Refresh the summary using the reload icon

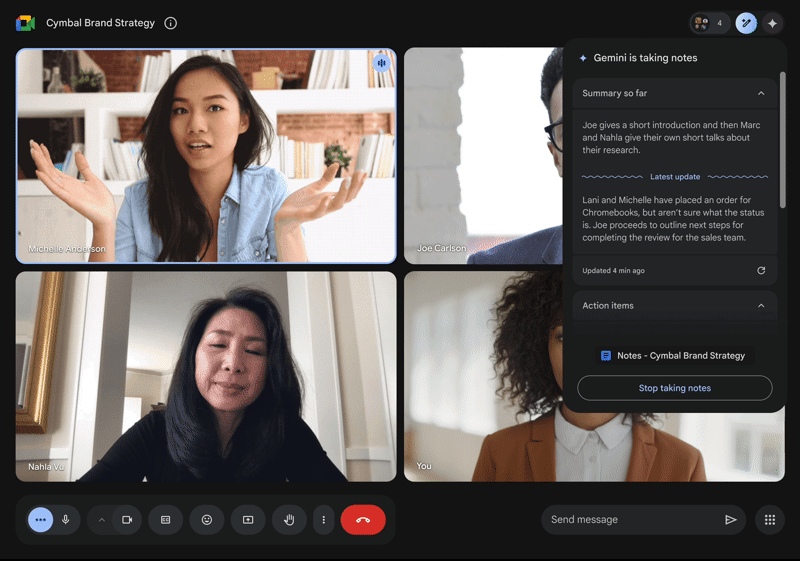pos(761,271)
